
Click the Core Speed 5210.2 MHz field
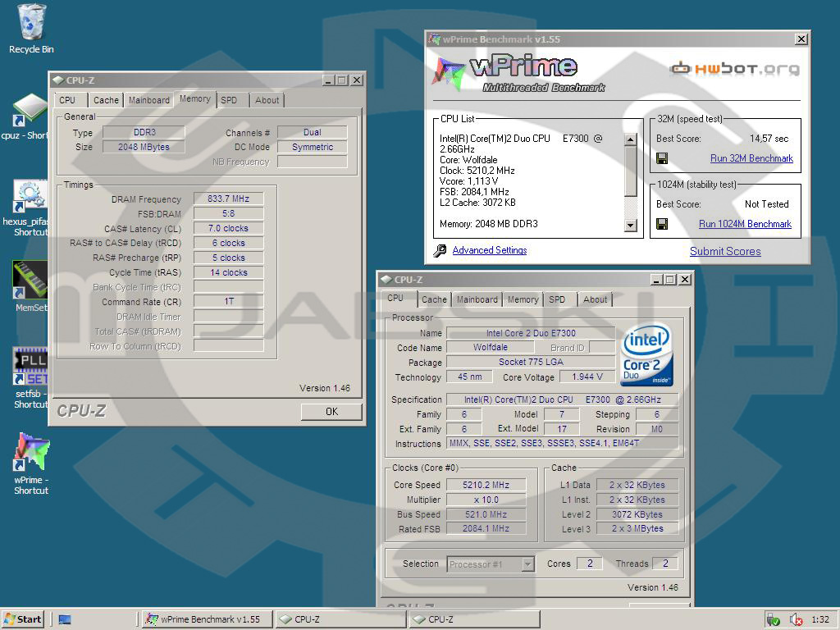click(x=486, y=485)
